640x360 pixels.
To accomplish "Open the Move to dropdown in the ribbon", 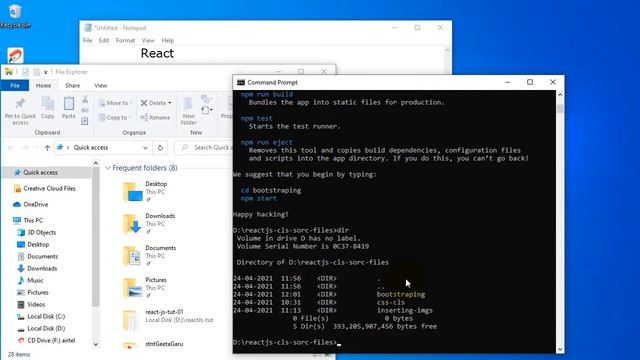I will pyautogui.click(x=116, y=103).
